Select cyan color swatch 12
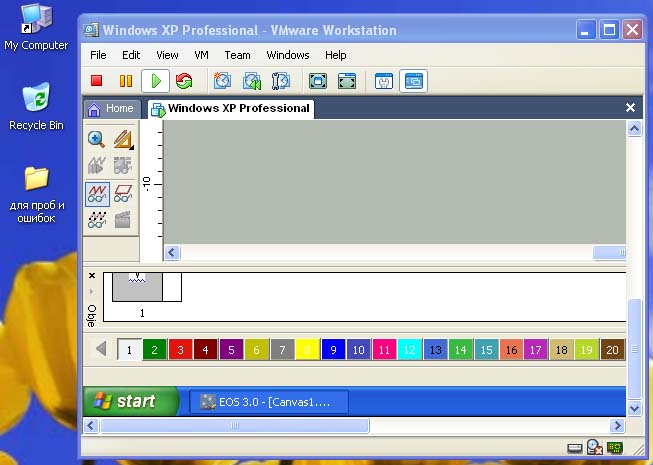 (x=410, y=350)
